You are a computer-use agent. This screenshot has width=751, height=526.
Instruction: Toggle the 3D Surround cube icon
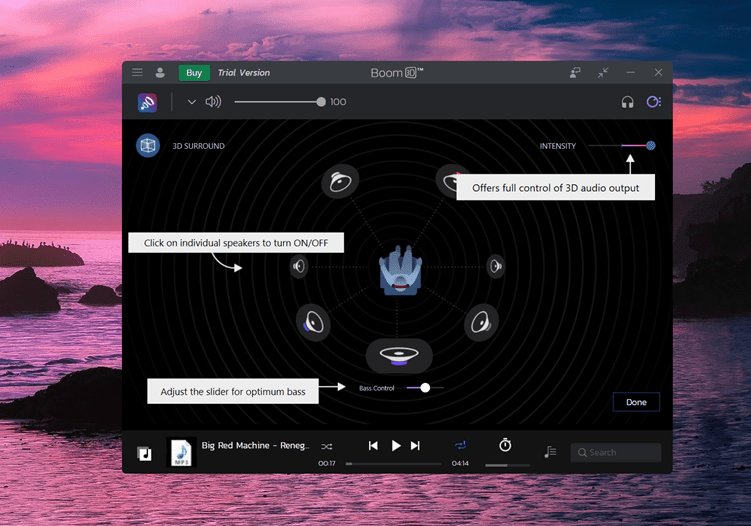click(x=148, y=146)
